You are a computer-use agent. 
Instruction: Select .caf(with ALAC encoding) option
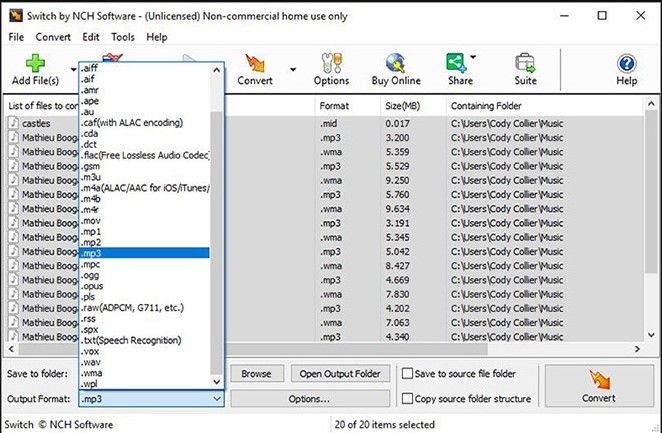coord(144,123)
